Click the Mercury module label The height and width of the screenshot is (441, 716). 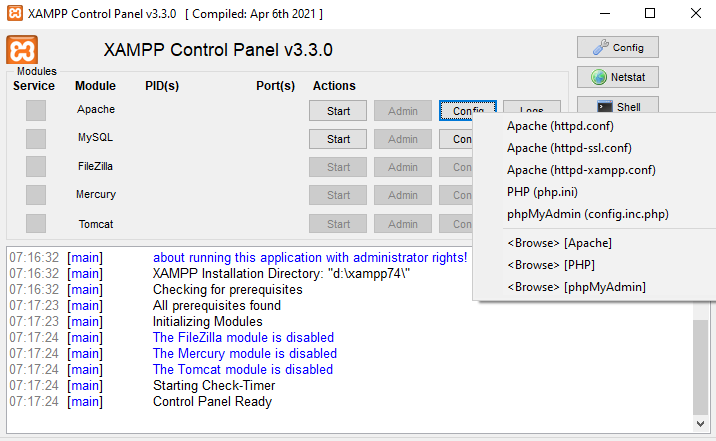coord(96,194)
